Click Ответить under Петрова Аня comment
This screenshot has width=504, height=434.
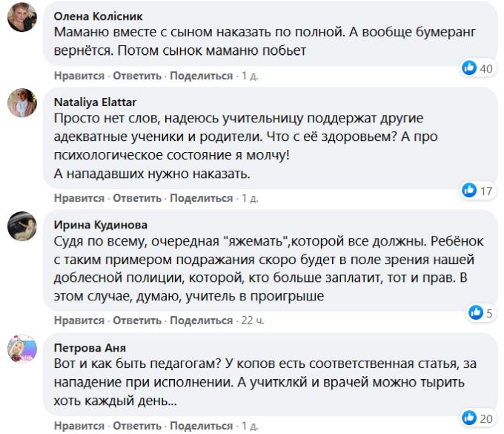click(x=137, y=426)
